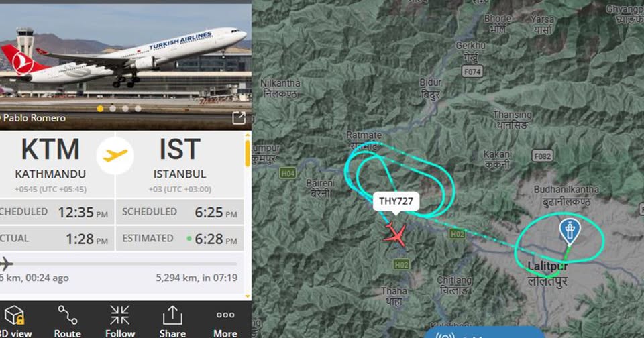Select the Kathmandu airport tower marker

(570, 231)
